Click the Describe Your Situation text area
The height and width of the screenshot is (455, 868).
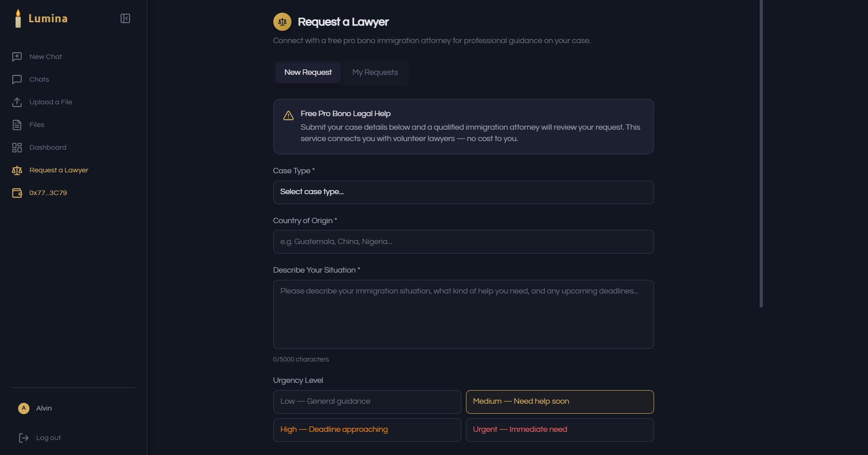[463, 314]
